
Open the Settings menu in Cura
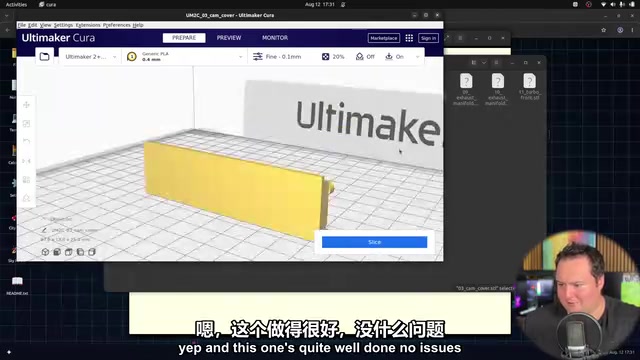tap(63, 25)
